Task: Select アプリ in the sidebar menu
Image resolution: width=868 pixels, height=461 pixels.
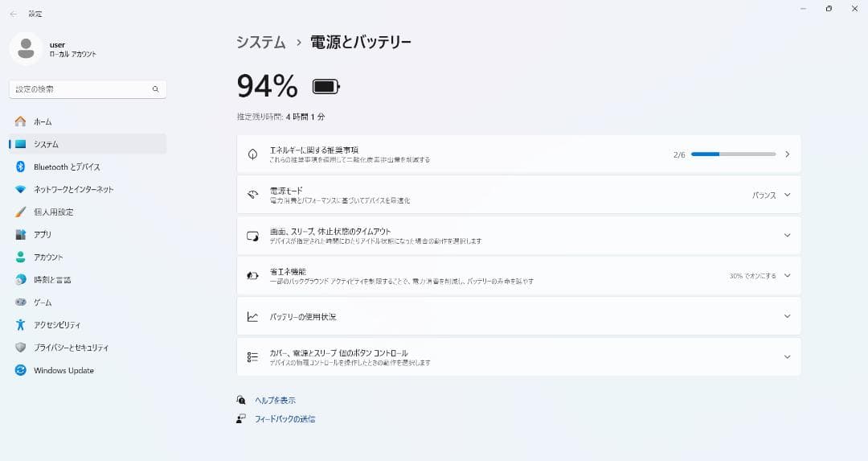Action: [x=43, y=234]
